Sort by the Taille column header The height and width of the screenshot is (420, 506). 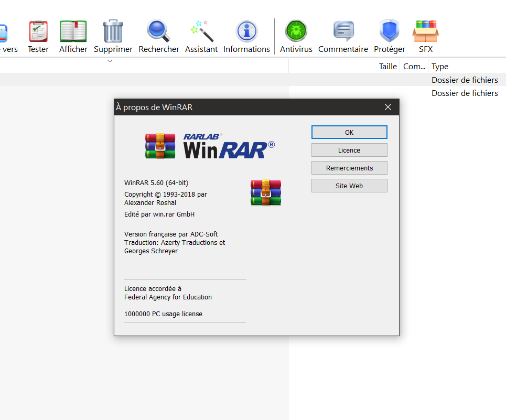coord(387,67)
